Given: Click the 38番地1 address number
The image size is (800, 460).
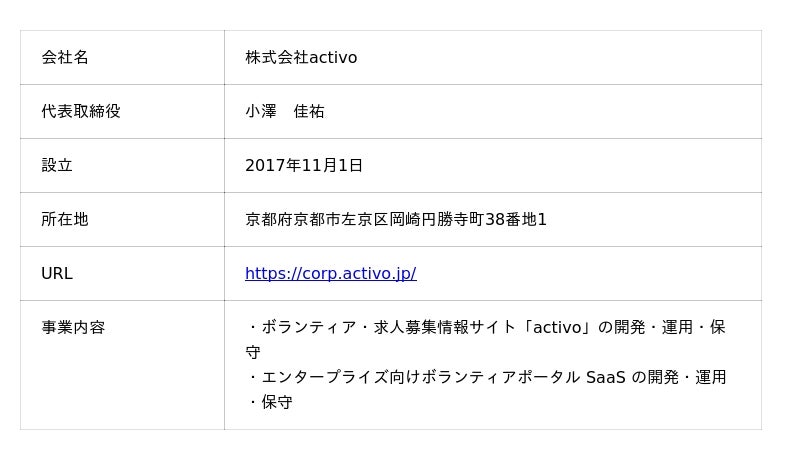Looking at the screenshot, I should (516, 219).
